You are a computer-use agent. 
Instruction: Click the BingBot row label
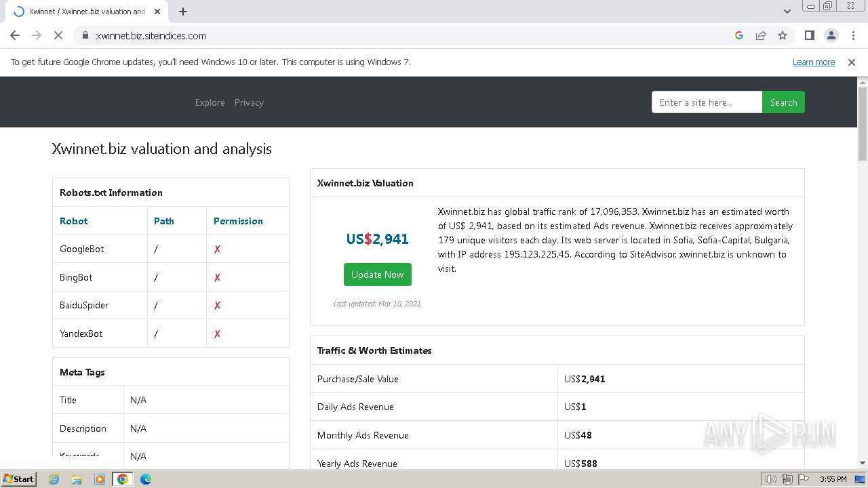[76, 277]
